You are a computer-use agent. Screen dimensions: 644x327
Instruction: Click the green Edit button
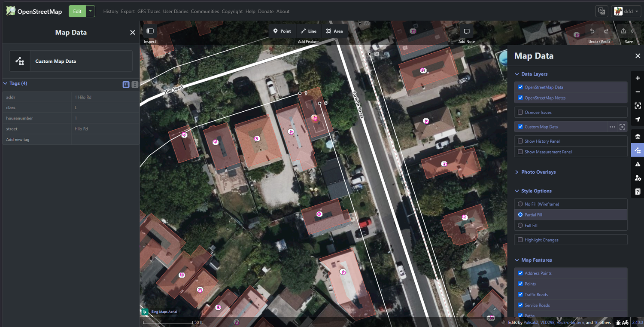77,12
